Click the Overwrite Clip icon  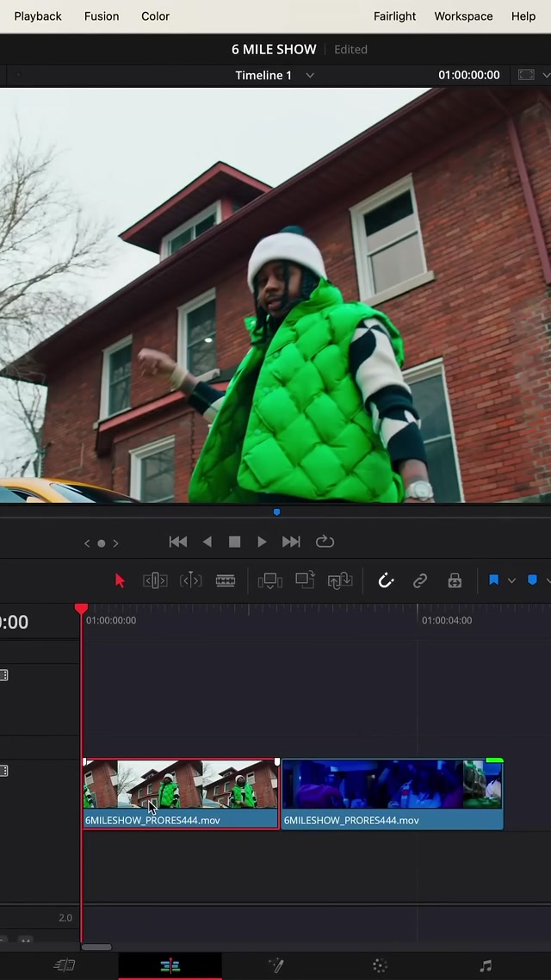(x=305, y=581)
